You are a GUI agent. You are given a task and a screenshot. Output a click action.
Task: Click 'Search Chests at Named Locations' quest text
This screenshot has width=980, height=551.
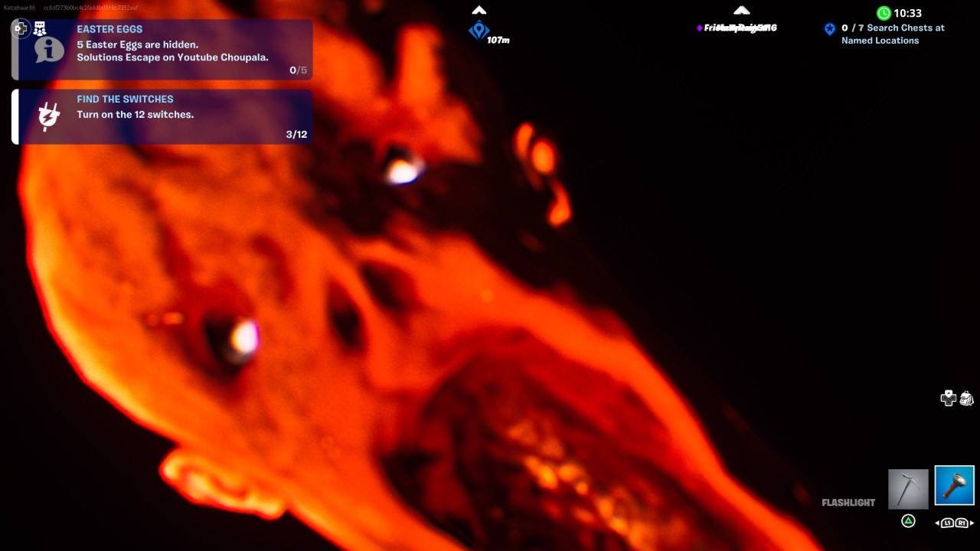coord(893,34)
